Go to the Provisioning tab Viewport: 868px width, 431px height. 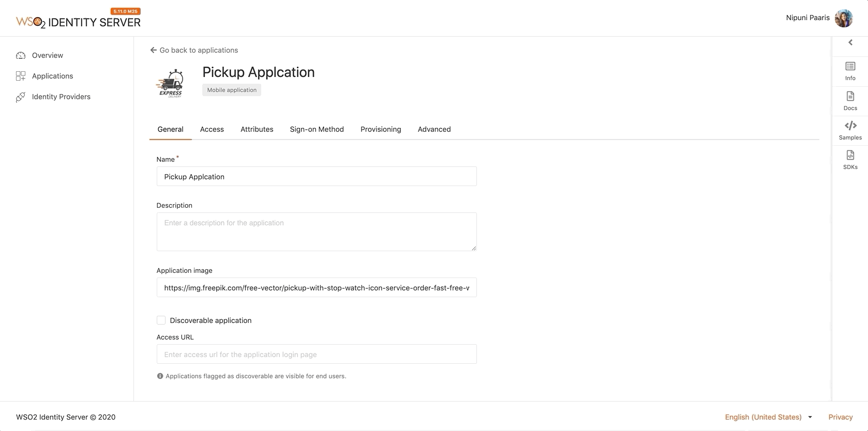[x=380, y=129]
